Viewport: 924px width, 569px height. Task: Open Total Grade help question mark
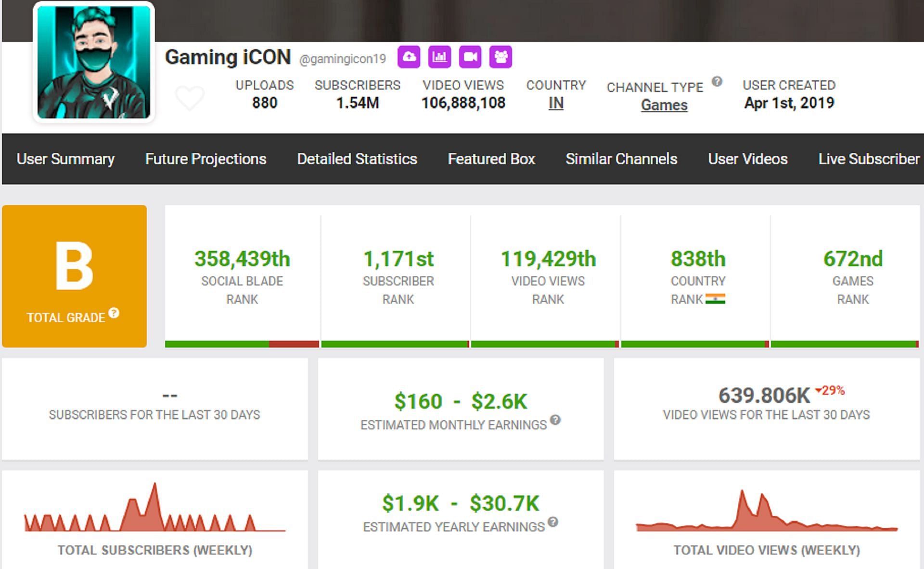point(114,313)
